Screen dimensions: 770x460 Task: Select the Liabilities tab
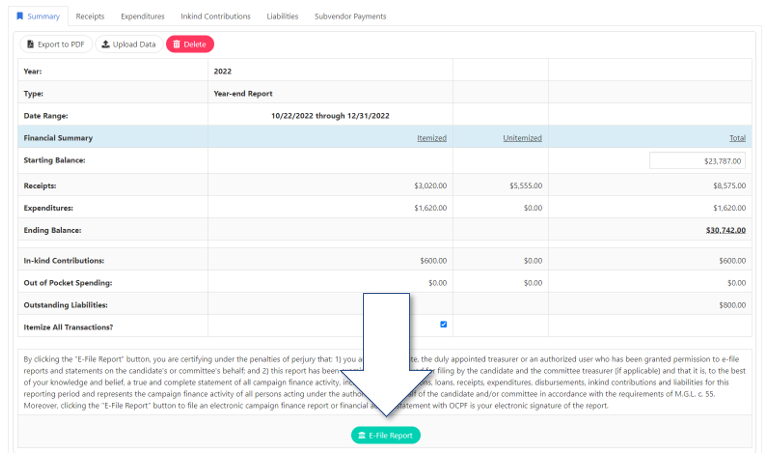coord(282,16)
